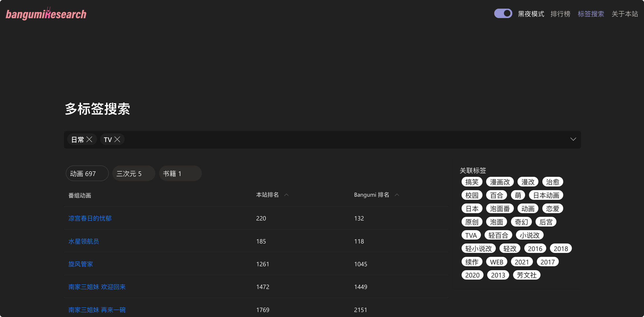Add the 搞笑 related tag

472,182
